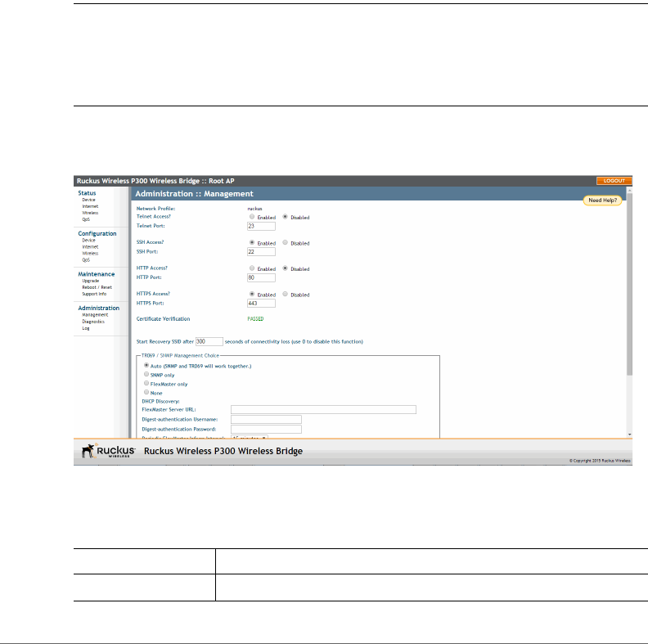Choose FlexMaster only option

pyautogui.click(x=146, y=383)
